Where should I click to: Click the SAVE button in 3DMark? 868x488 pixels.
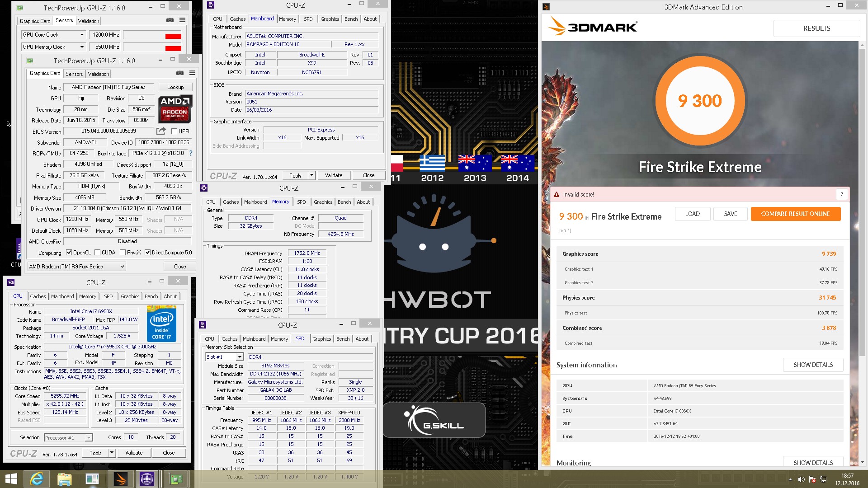731,214
